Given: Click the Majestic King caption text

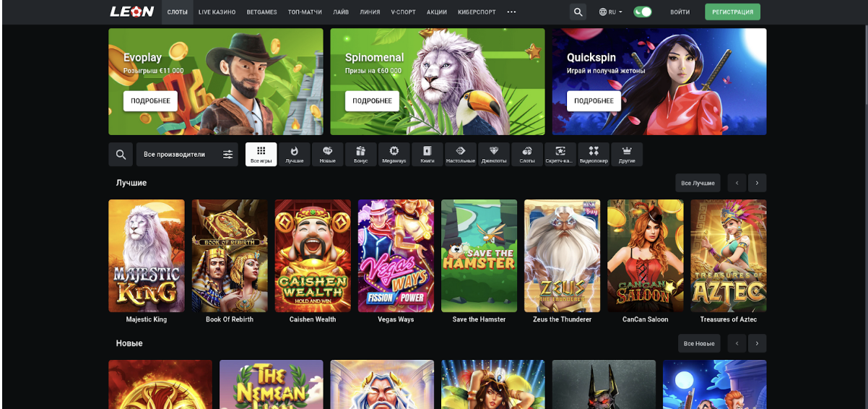Looking at the screenshot, I should [147, 319].
